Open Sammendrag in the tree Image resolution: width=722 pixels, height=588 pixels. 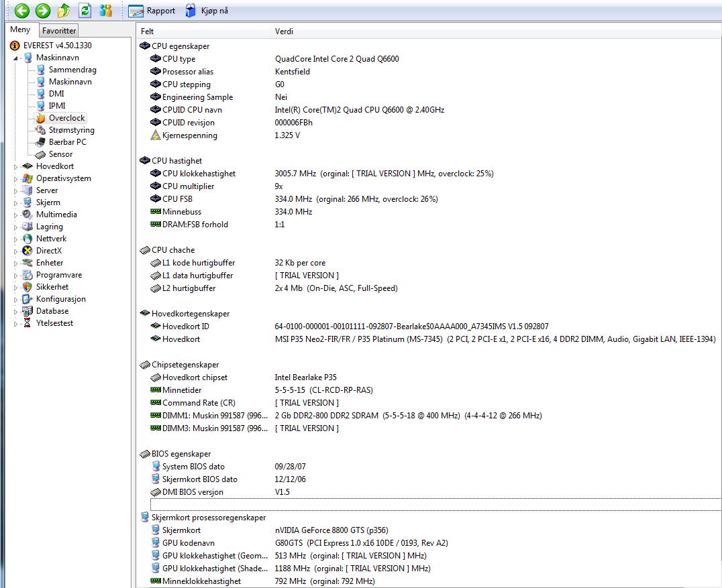click(72, 70)
